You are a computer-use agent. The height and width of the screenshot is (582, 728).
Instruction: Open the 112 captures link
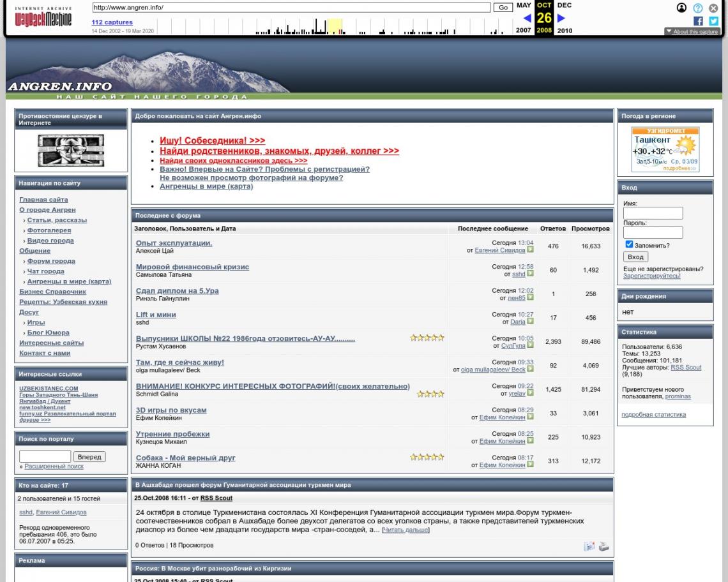tap(112, 22)
